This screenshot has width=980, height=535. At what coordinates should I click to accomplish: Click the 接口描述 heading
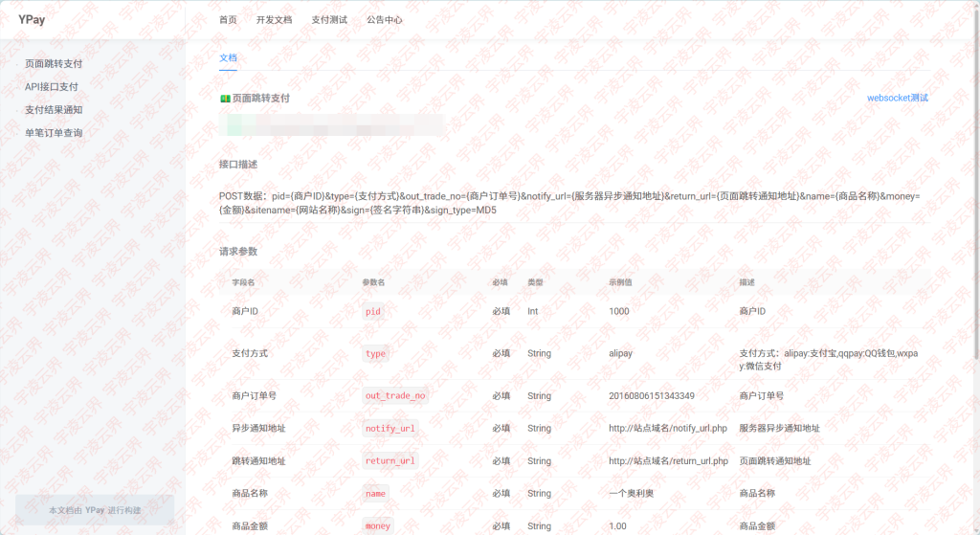[238, 165]
